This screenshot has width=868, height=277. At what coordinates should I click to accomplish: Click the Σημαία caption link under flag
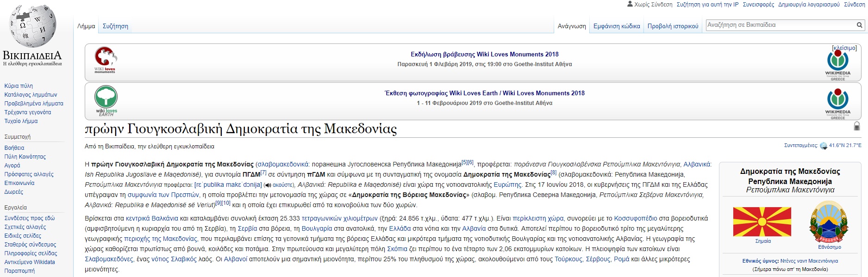pyautogui.click(x=763, y=241)
